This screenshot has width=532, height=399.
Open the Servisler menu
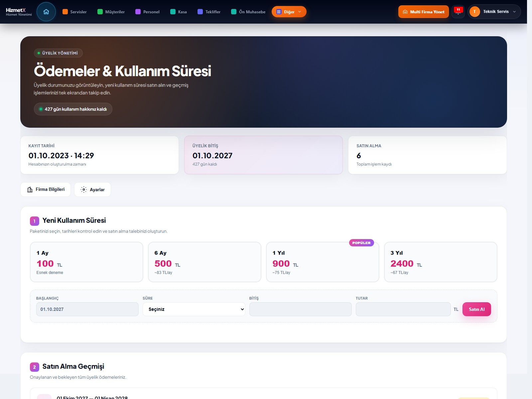tap(74, 12)
